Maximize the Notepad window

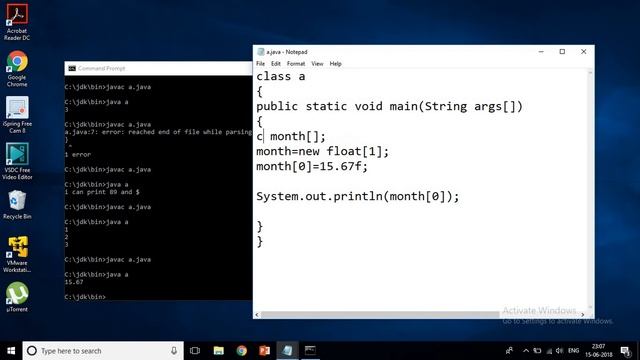tap(562, 52)
